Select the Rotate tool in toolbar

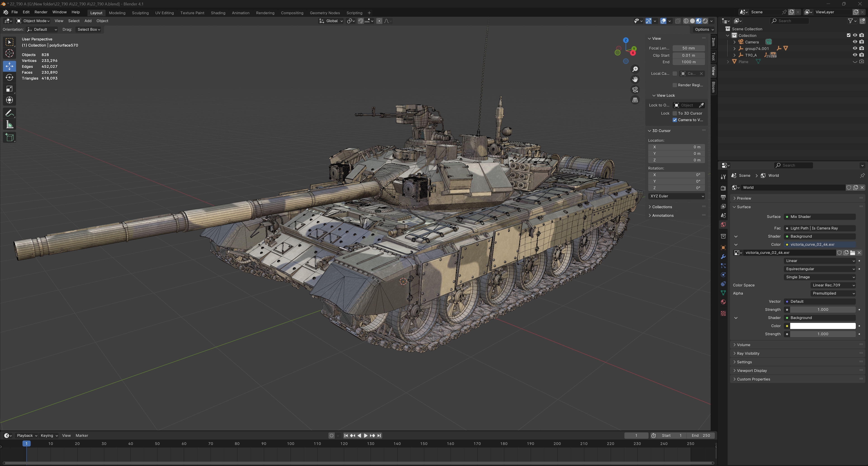point(9,78)
